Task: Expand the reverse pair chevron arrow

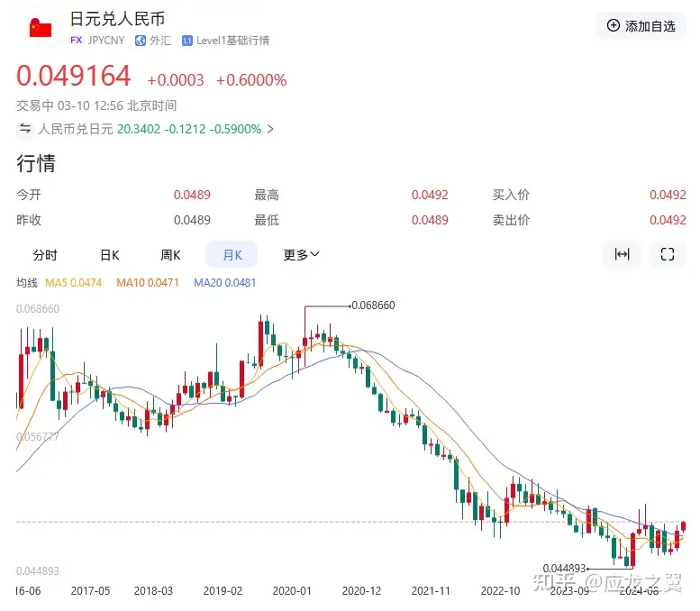Action: 271,129
